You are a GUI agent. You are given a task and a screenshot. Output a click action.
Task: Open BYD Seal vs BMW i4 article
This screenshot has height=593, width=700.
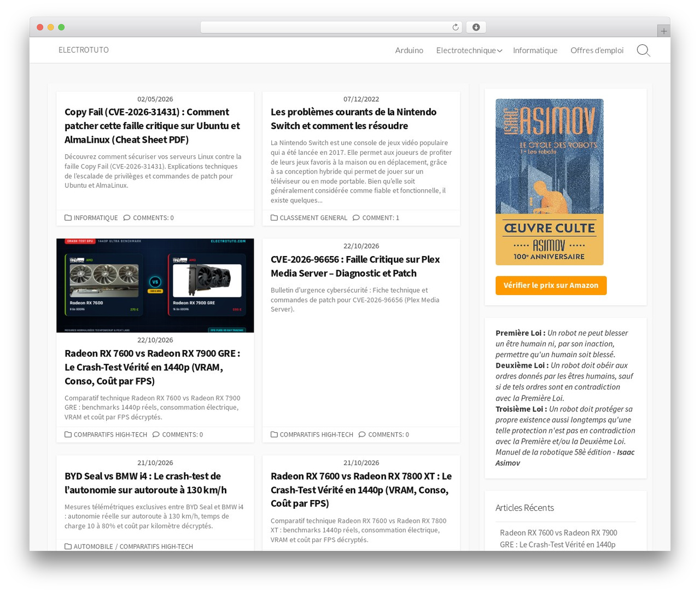[145, 483]
